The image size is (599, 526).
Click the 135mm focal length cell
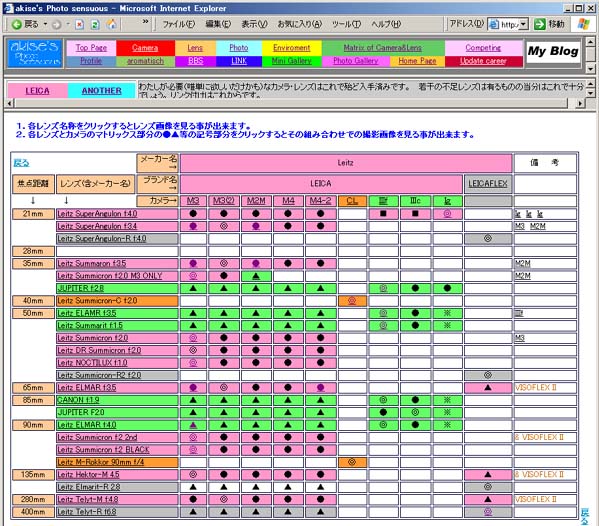(x=33, y=474)
